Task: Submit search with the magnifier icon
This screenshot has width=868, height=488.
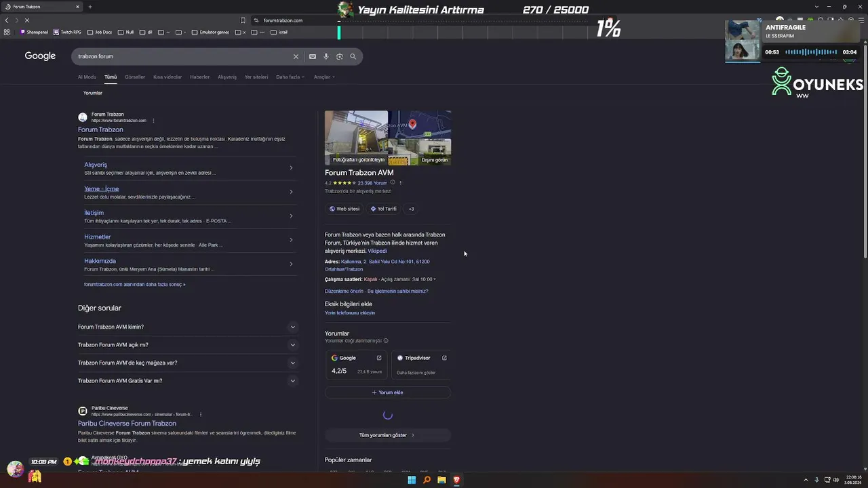Action: [353, 56]
